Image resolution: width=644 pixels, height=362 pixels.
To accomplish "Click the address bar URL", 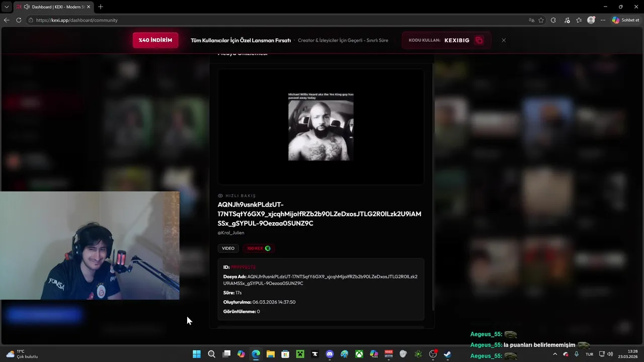I will tap(77, 20).
